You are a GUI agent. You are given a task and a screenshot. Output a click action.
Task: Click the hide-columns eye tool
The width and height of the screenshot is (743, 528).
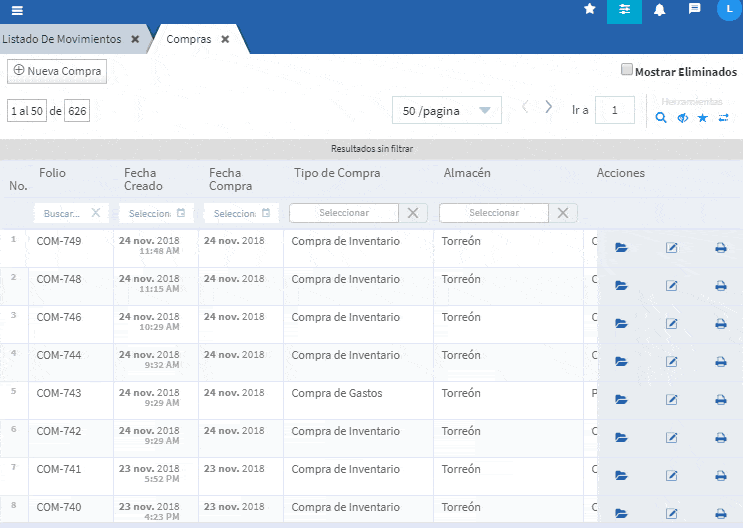[x=682, y=118]
